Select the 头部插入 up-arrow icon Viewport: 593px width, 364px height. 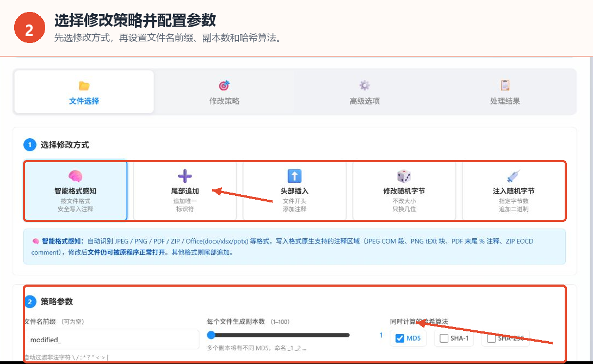295,176
